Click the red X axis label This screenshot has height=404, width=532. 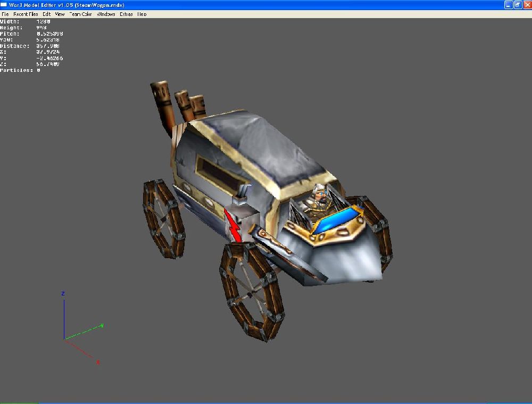[x=98, y=362]
